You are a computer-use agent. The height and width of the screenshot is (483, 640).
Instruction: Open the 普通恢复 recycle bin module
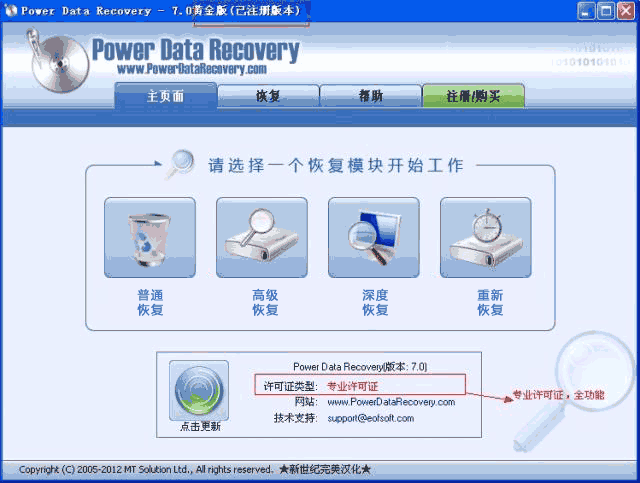point(150,238)
